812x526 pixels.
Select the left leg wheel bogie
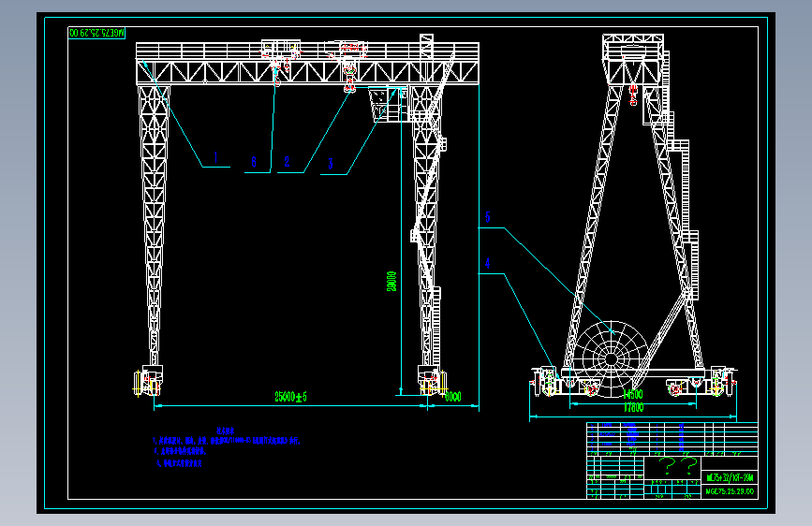(x=148, y=381)
